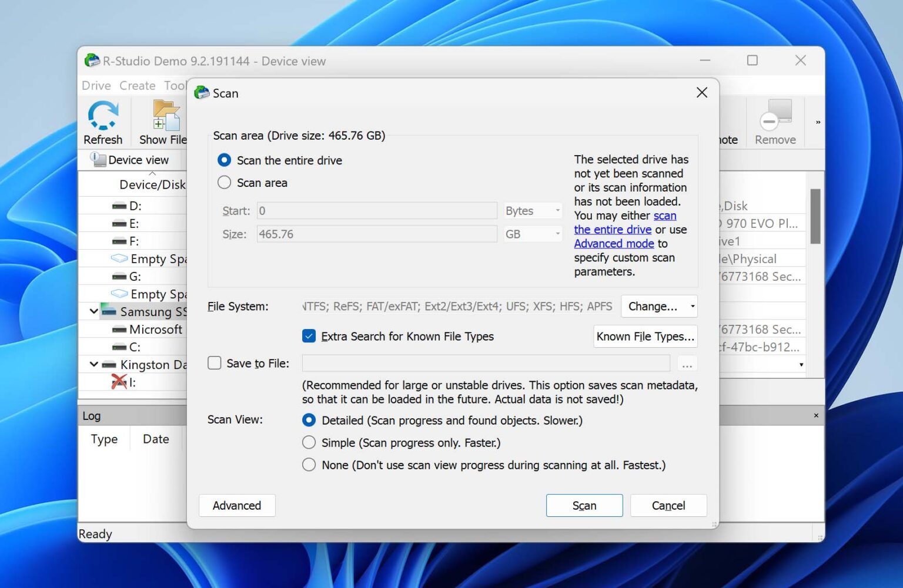
Task: Click the Empty Space icon in the device tree
Action: click(x=120, y=258)
